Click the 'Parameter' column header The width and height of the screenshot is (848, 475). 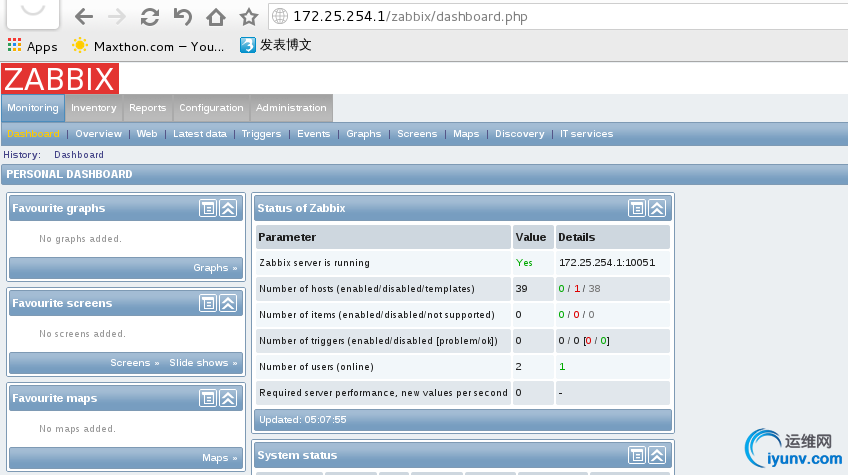(x=383, y=237)
